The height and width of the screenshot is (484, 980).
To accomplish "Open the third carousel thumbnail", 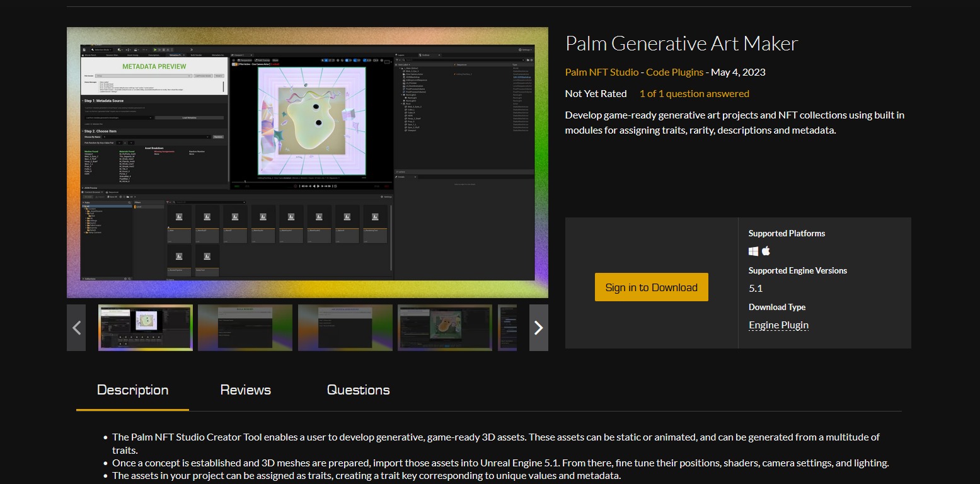I will tap(345, 328).
